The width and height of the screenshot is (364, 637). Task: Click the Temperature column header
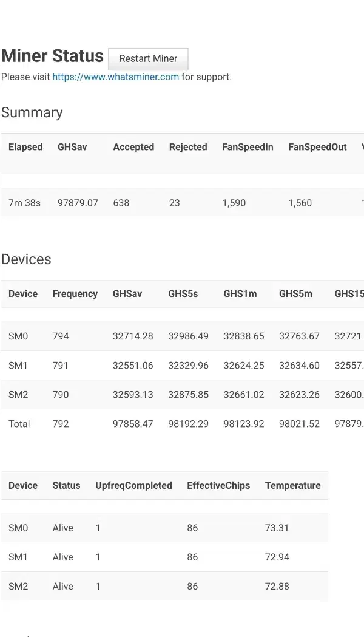click(292, 486)
